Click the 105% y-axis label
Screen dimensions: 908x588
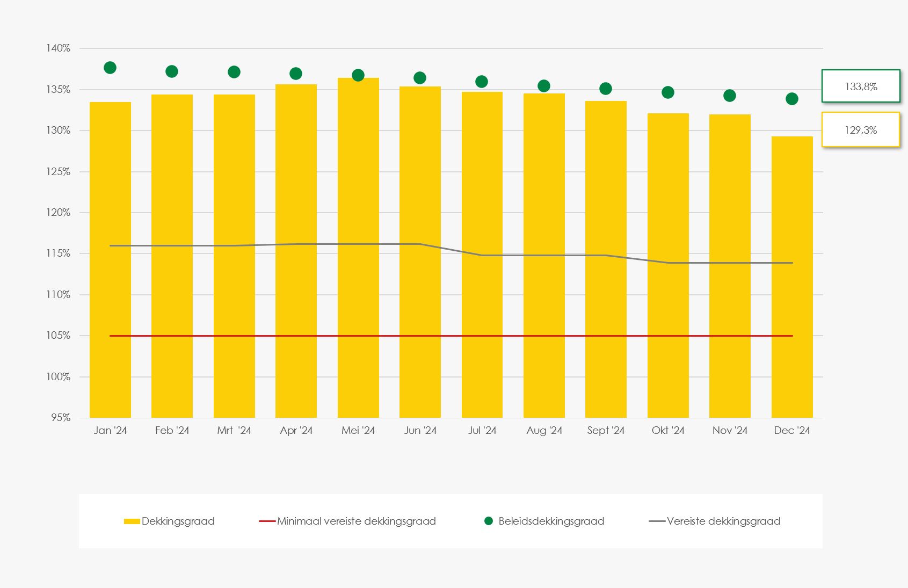point(58,336)
